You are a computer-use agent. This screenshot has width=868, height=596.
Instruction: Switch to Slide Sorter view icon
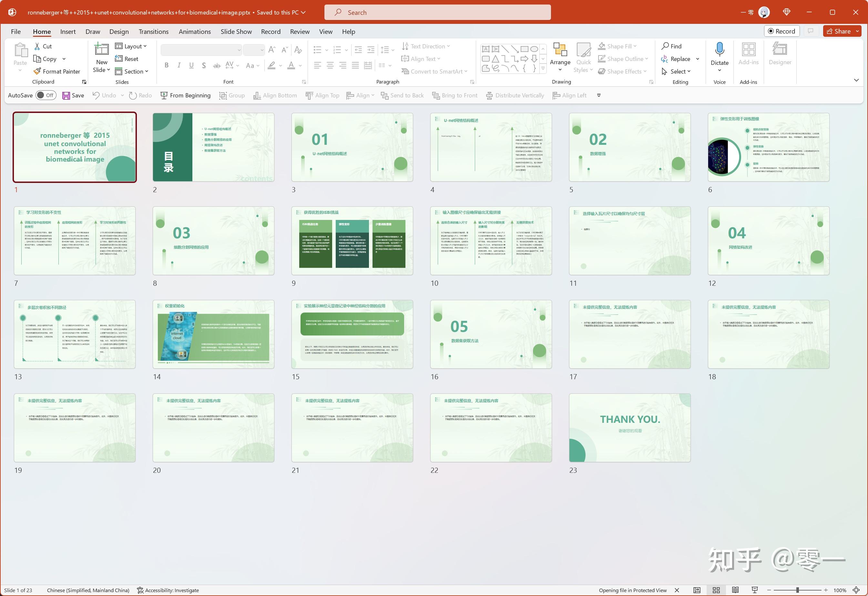click(716, 590)
